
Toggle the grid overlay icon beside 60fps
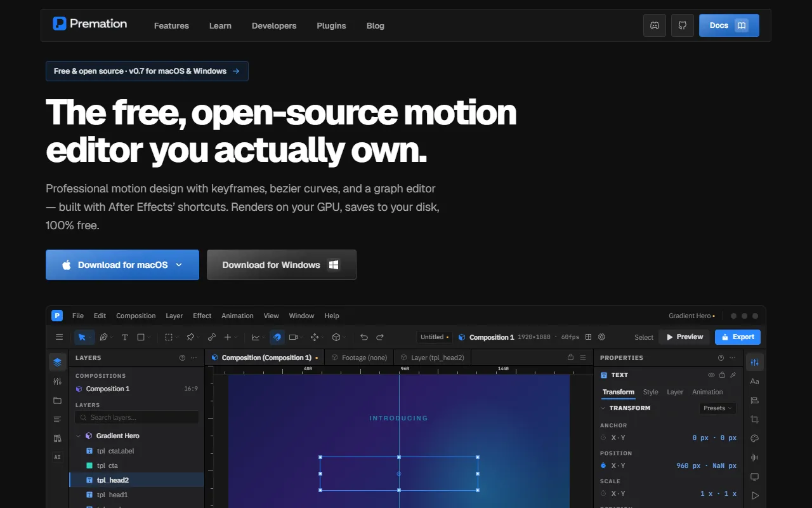pyautogui.click(x=588, y=337)
